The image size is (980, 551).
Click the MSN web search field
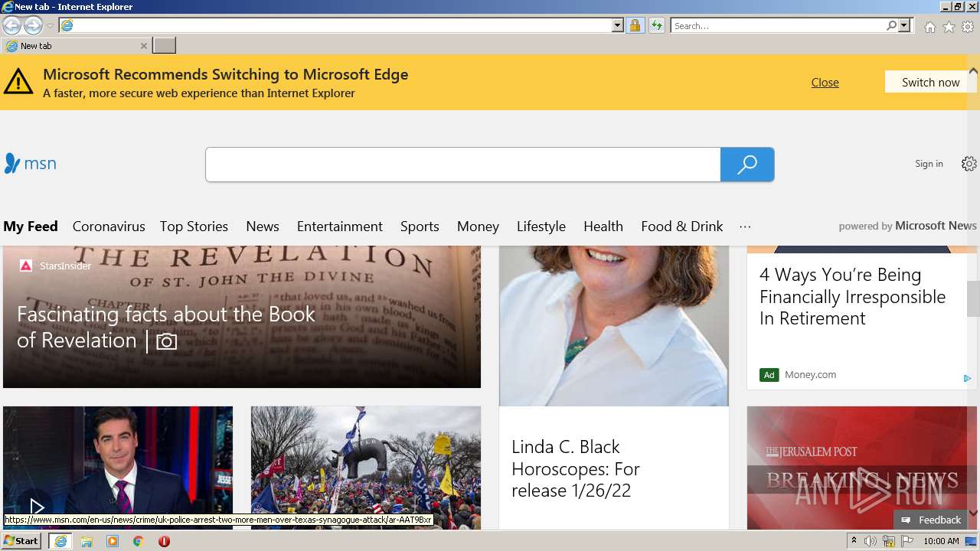point(462,165)
